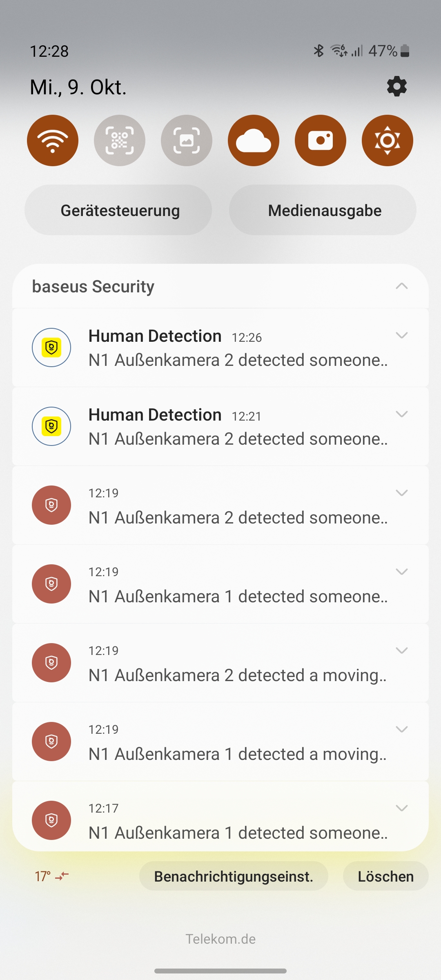Image resolution: width=441 pixels, height=980 pixels.
Task: Tap yellow shield icon of 12:21 notification
Action: pyautogui.click(x=51, y=426)
